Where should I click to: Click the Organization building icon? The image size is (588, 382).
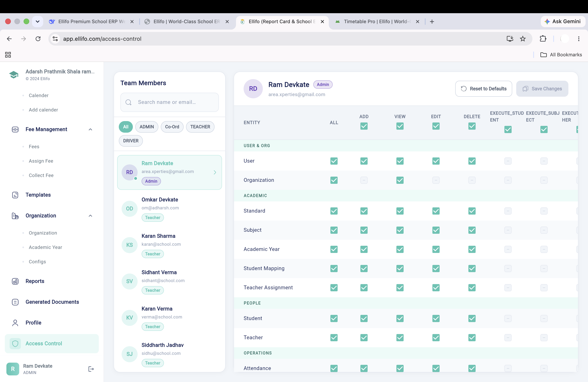click(x=15, y=216)
